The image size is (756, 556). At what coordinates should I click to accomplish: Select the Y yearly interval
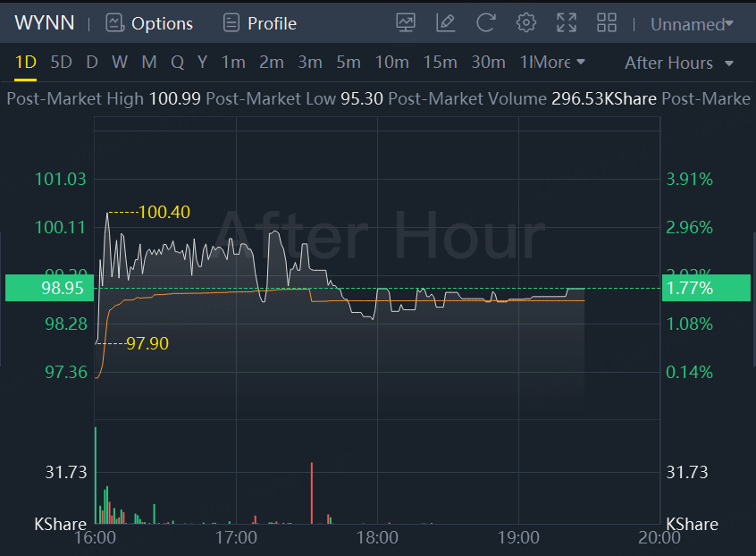tap(203, 63)
